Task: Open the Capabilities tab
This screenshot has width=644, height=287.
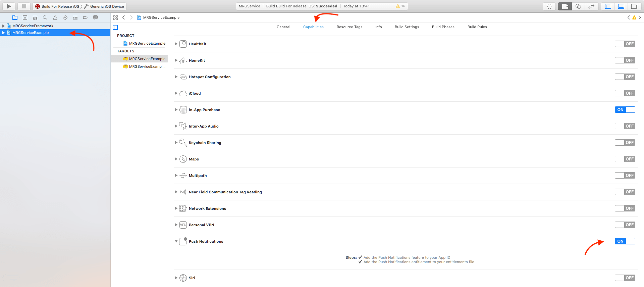Action: coord(313,27)
